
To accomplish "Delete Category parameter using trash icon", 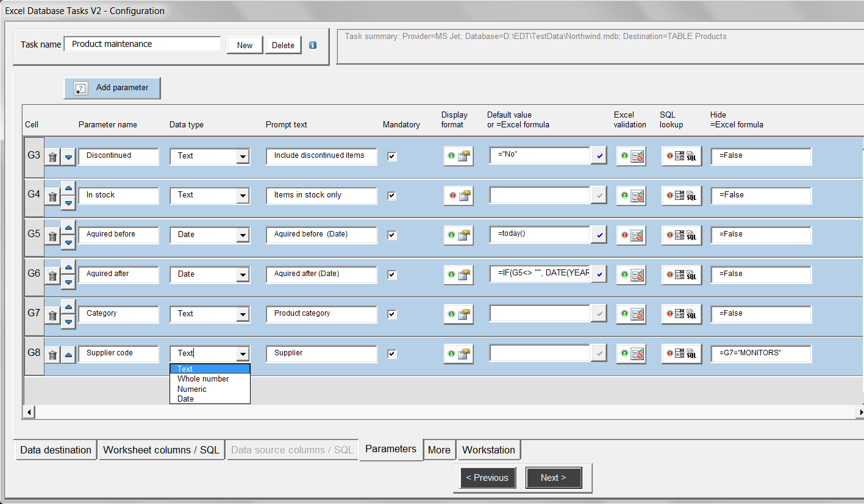I will (x=53, y=316).
